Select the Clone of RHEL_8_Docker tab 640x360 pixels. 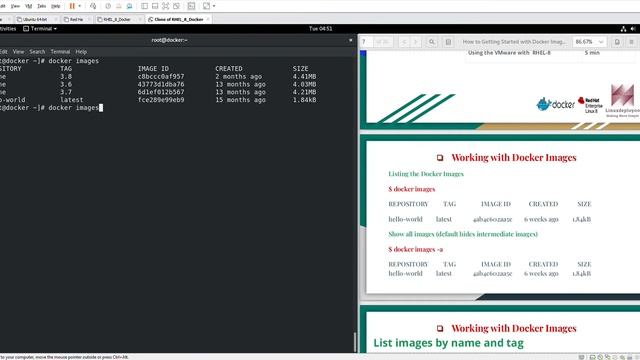click(x=178, y=19)
